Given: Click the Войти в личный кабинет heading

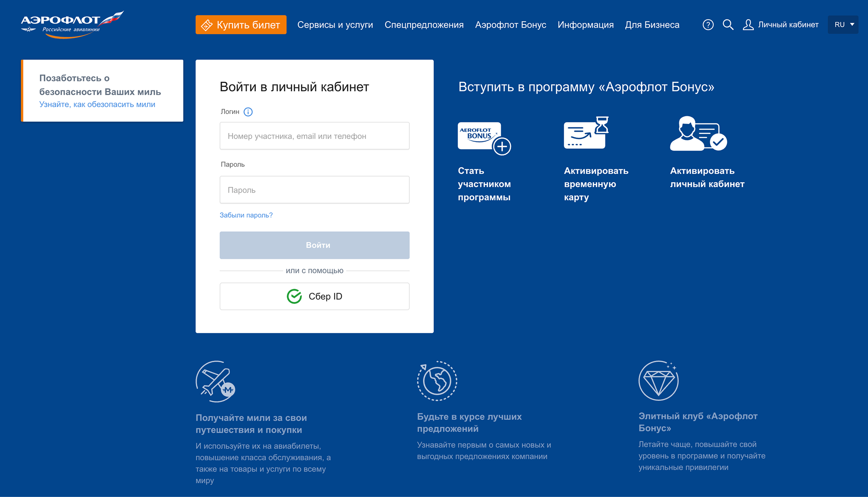Looking at the screenshot, I should 294,87.
